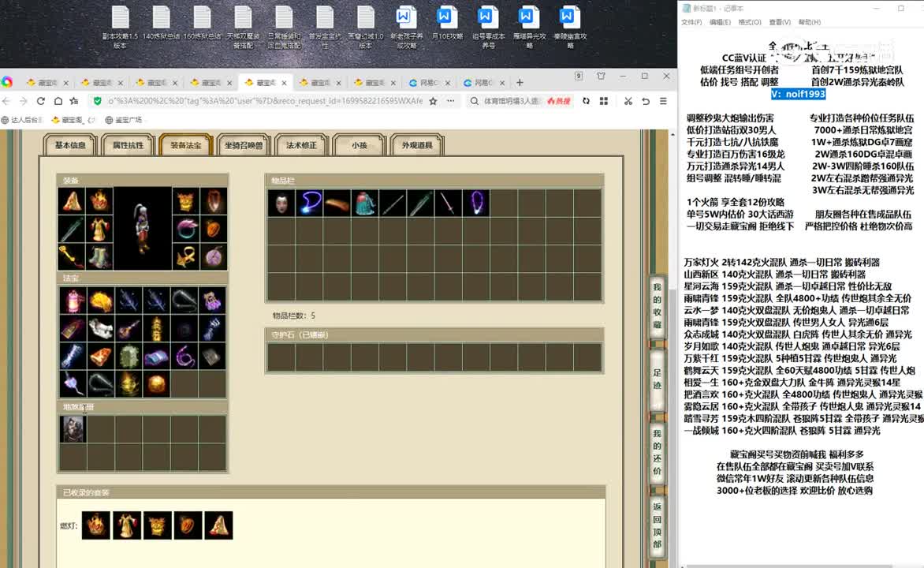
Task: Click the 把酒言欢 line in Notepad
Action: coord(803,394)
